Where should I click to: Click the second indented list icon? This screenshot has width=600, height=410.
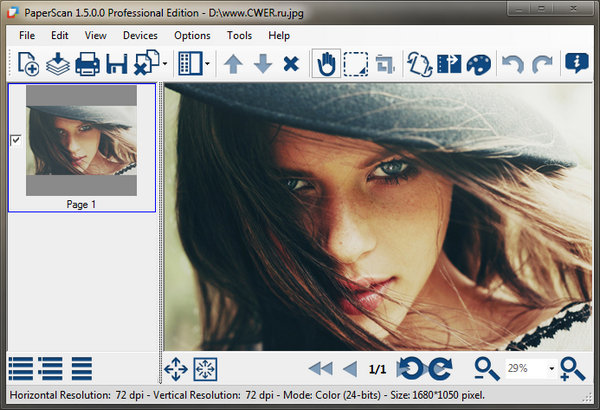click(x=50, y=369)
